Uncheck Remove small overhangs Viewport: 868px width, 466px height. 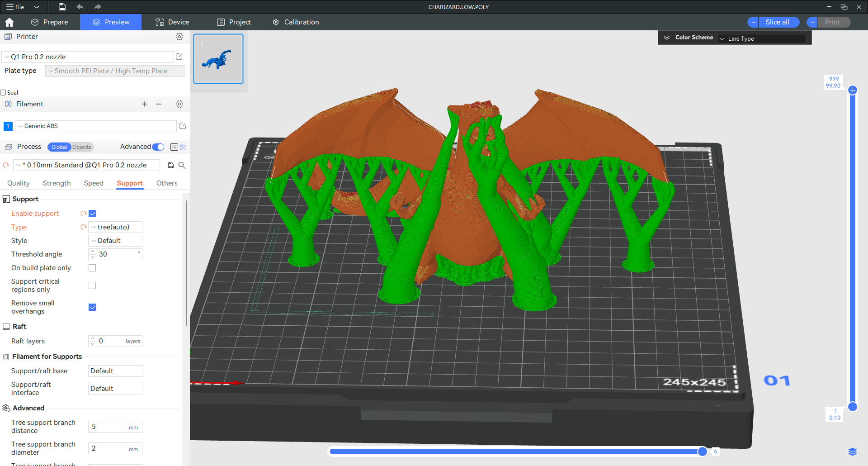point(92,307)
